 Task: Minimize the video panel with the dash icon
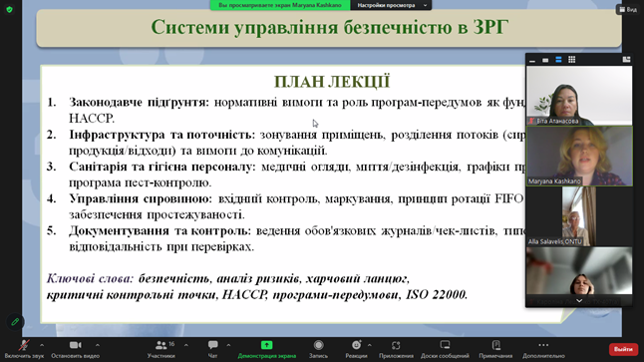pyautogui.click(x=532, y=60)
